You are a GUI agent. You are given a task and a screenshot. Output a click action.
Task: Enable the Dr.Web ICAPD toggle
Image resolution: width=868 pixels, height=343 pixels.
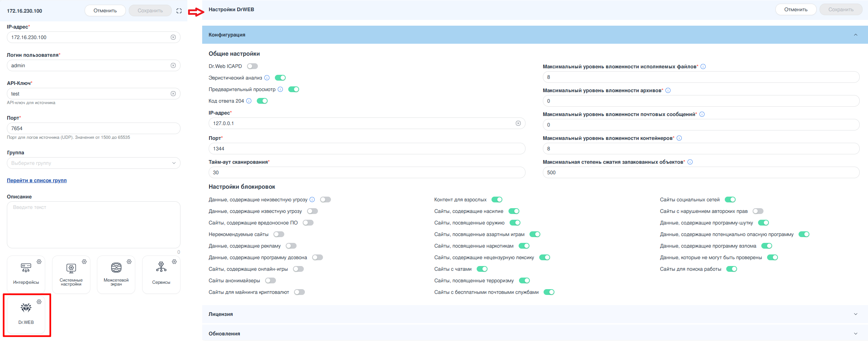252,66
